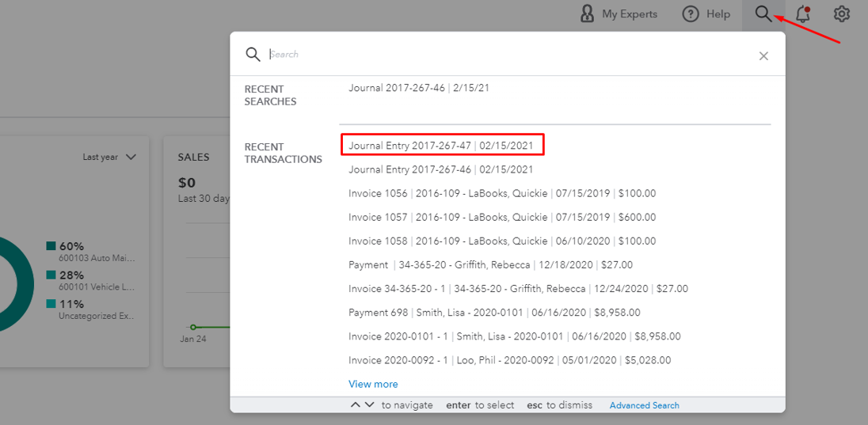Click the Help label in header

(718, 14)
